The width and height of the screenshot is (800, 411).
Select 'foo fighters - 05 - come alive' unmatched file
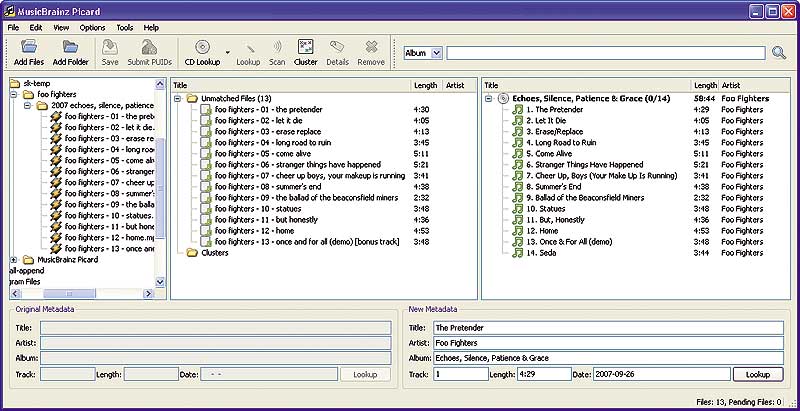coord(262,153)
